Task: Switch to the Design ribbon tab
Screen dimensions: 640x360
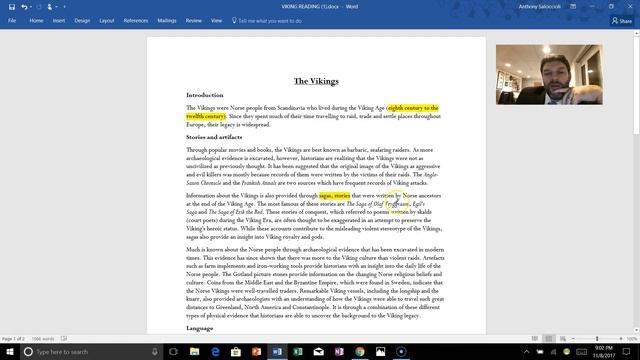Action: point(82,20)
